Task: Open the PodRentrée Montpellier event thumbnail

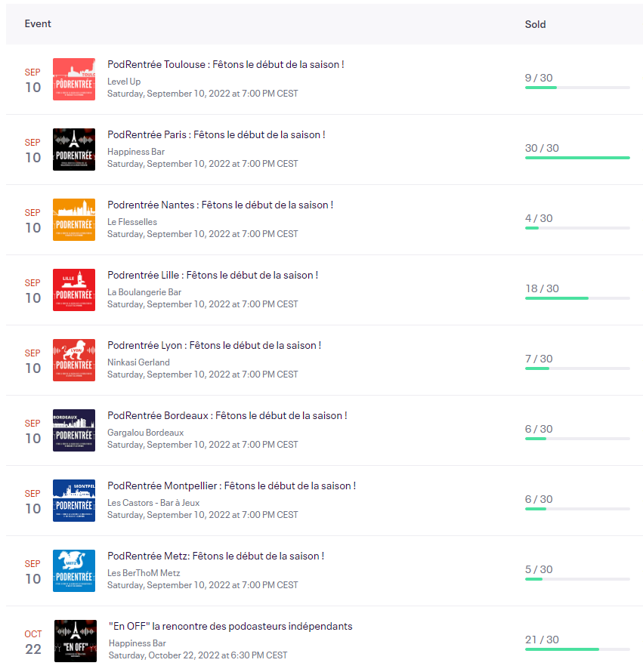Action: point(74,501)
